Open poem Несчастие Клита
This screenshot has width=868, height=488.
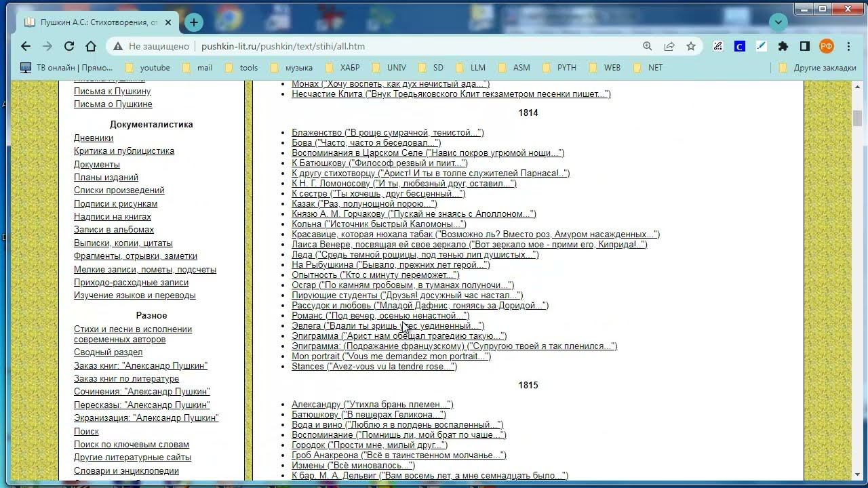click(451, 94)
